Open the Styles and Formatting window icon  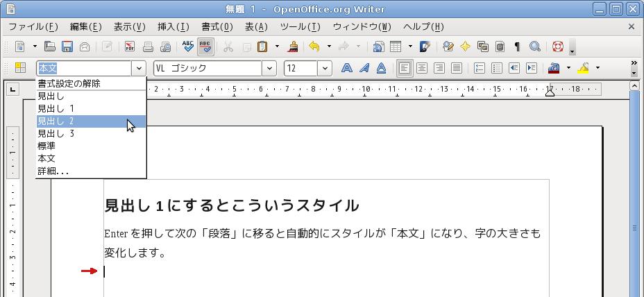pos(20,68)
